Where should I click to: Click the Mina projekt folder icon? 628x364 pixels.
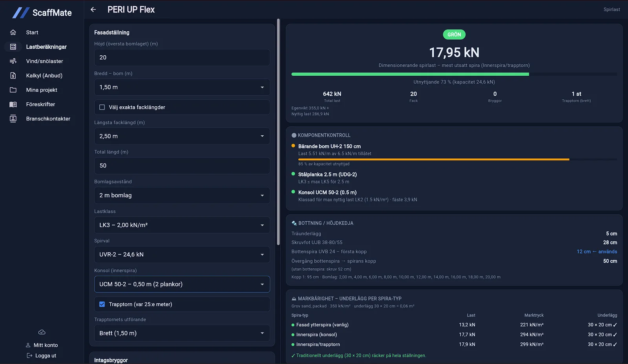(13, 90)
